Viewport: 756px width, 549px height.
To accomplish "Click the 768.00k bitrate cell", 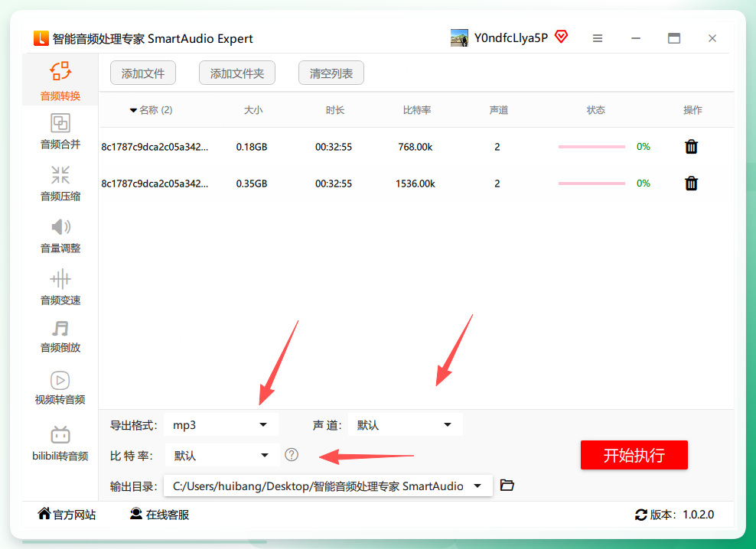I will point(415,147).
